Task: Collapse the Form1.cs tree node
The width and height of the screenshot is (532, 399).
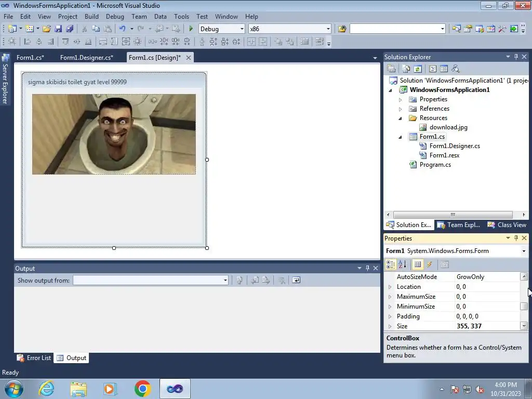Action: (x=401, y=137)
